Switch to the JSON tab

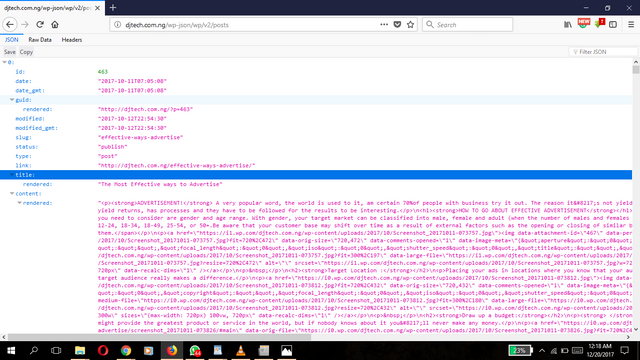click(x=11, y=40)
